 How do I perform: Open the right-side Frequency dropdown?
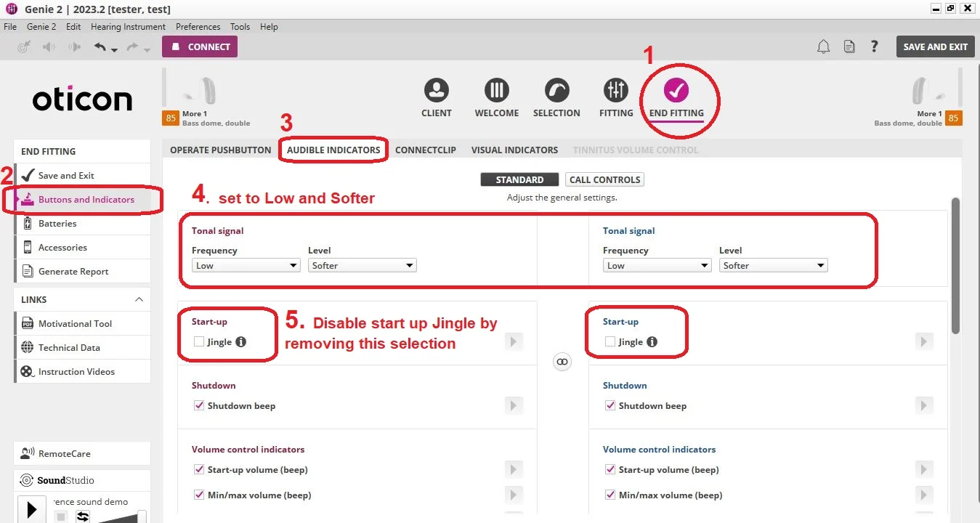[x=657, y=266]
